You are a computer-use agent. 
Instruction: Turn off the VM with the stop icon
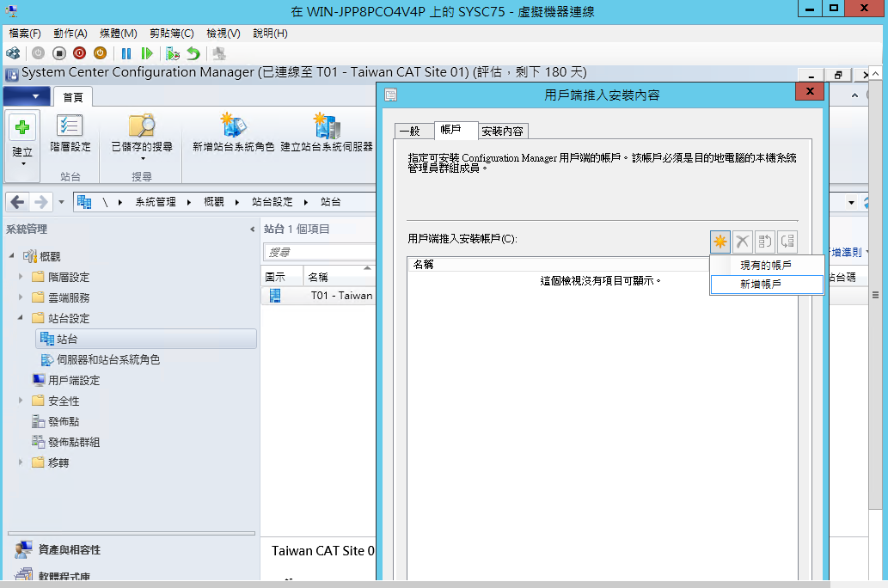[59, 53]
